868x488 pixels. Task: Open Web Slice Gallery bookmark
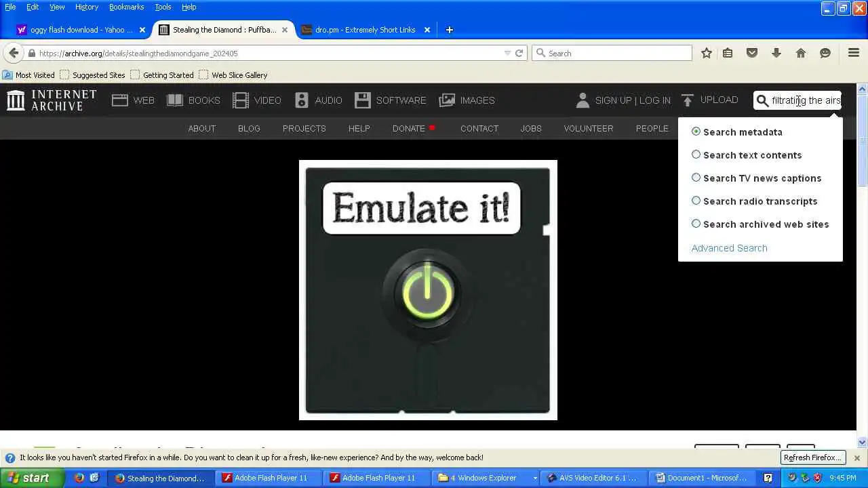[x=233, y=75]
